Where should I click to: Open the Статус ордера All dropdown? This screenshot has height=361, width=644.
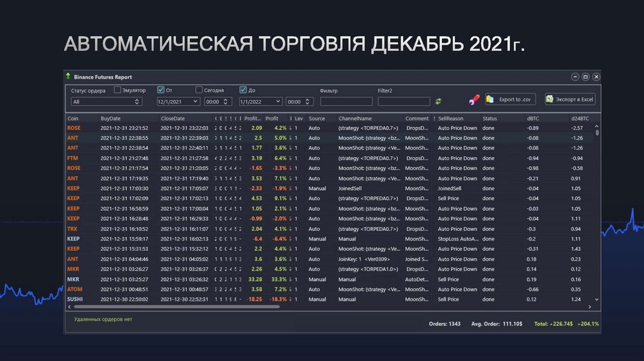[x=106, y=101]
